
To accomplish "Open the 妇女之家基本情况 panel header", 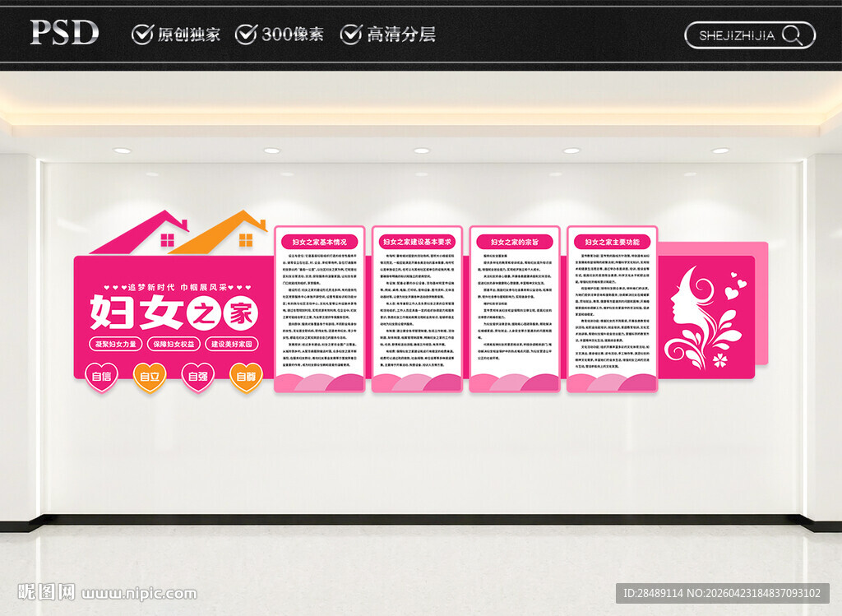I will [x=320, y=243].
